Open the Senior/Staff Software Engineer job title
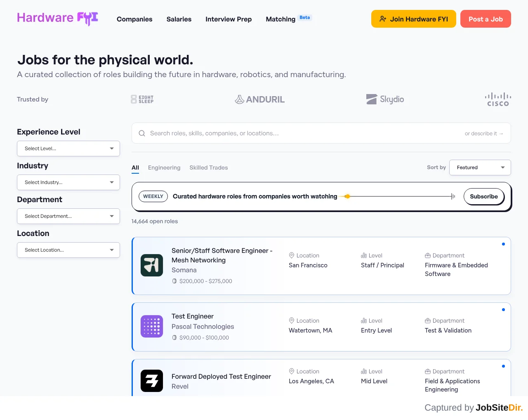Viewport: 528px width, 420px height. click(x=222, y=255)
